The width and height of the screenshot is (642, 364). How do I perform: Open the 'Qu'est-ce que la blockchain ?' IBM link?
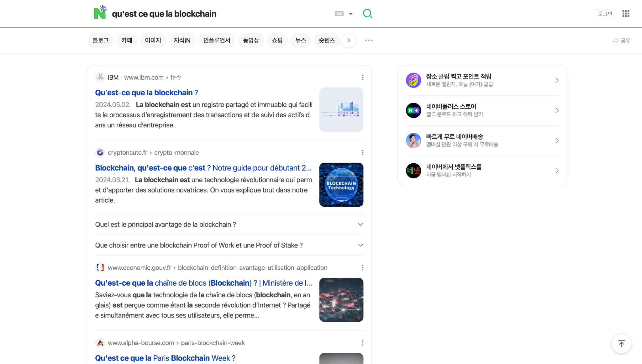[146, 93]
